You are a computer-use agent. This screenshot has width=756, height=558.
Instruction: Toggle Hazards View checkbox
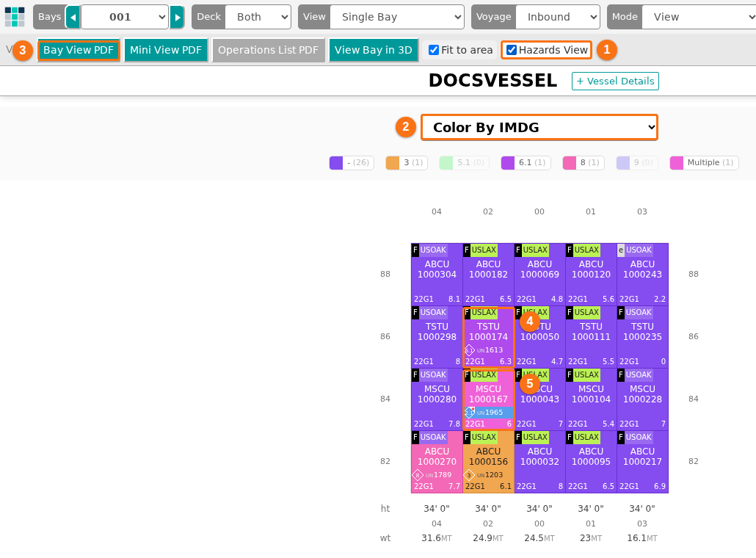pos(512,50)
